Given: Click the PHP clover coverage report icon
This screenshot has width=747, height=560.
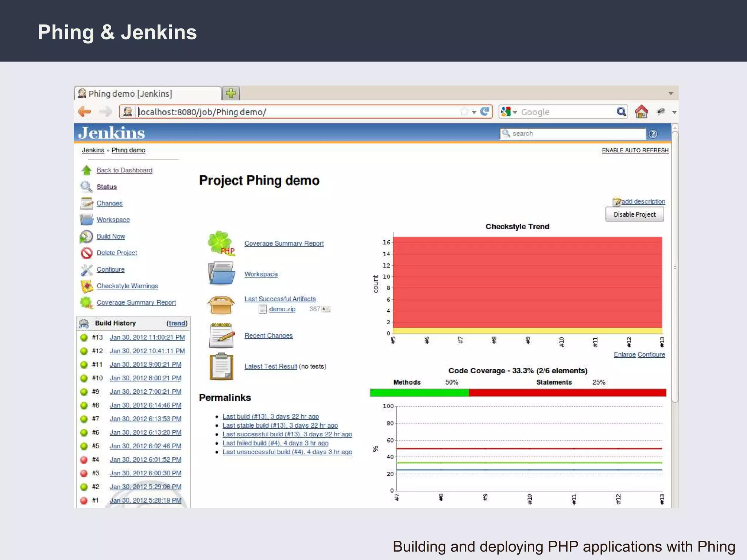Looking at the screenshot, I should pyautogui.click(x=221, y=243).
